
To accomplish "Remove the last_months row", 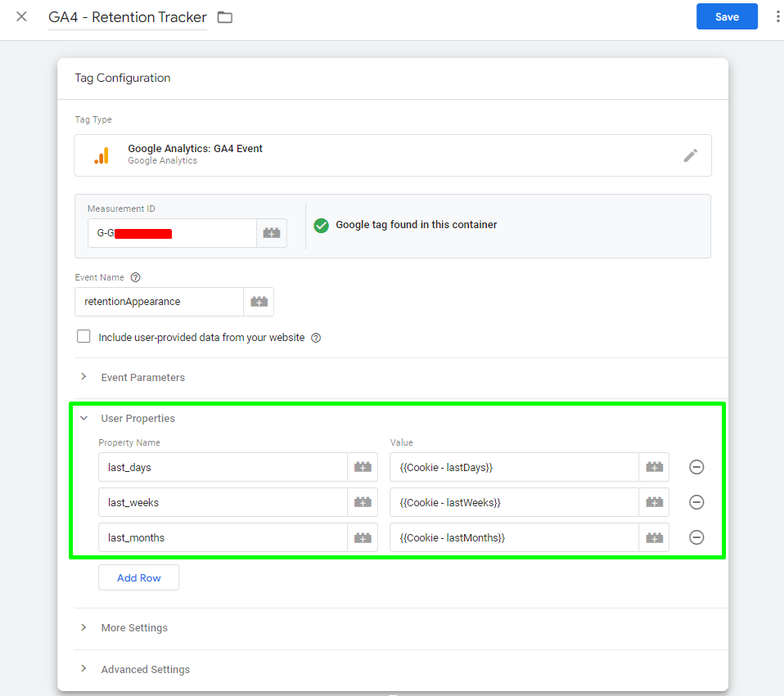I will pos(696,537).
